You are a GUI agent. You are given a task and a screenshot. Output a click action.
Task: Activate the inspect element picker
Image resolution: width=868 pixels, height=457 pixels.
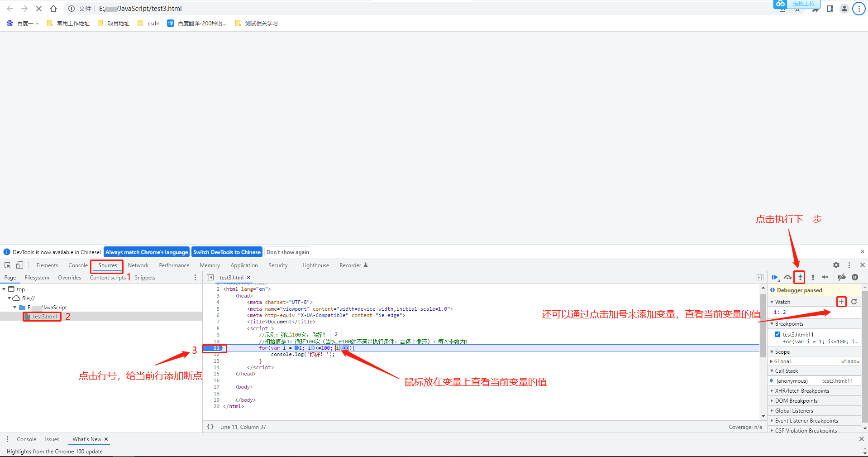tap(8, 265)
